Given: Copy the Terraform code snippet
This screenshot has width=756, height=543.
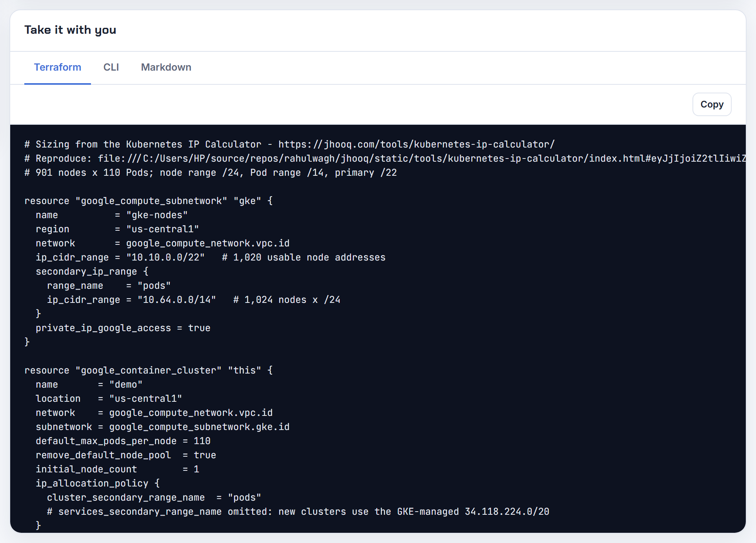Looking at the screenshot, I should pos(712,104).
